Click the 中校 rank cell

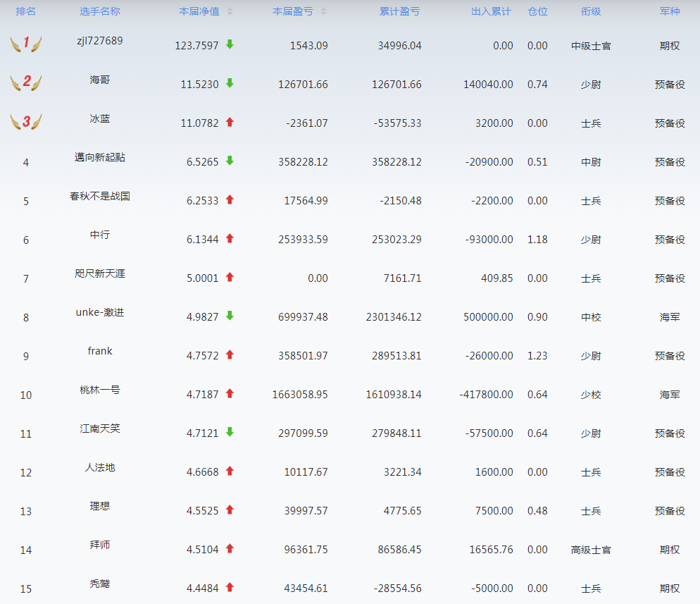591,317
